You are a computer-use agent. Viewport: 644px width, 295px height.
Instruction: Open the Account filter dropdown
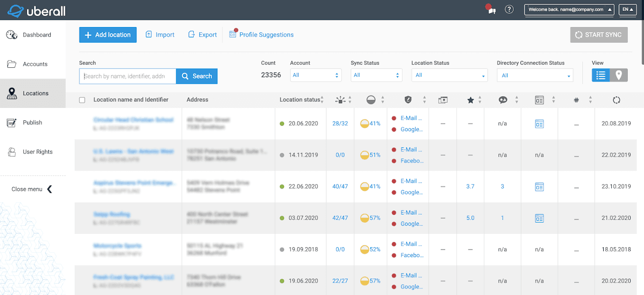coord(316,75)
